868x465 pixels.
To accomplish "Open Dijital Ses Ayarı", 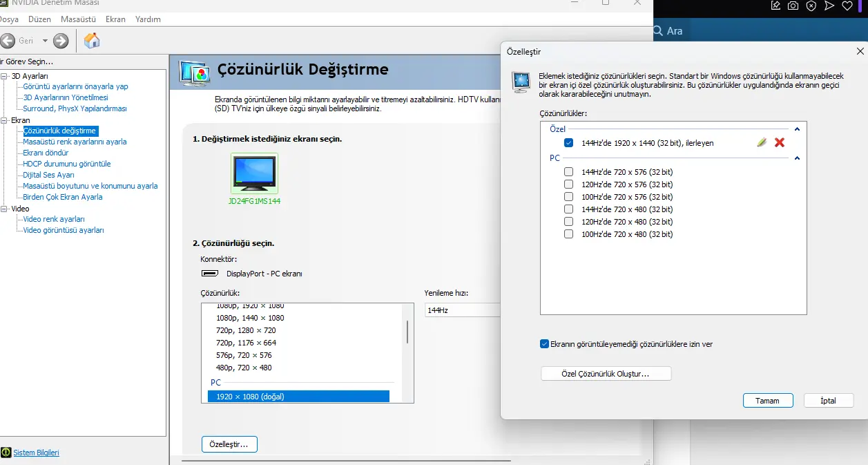I will tap(48, 175).
